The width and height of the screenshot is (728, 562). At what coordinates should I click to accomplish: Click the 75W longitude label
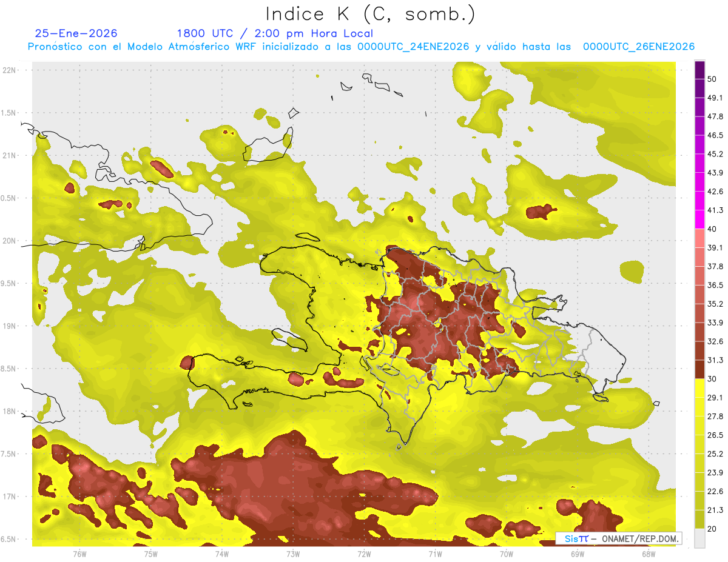[x=150, y=554]
